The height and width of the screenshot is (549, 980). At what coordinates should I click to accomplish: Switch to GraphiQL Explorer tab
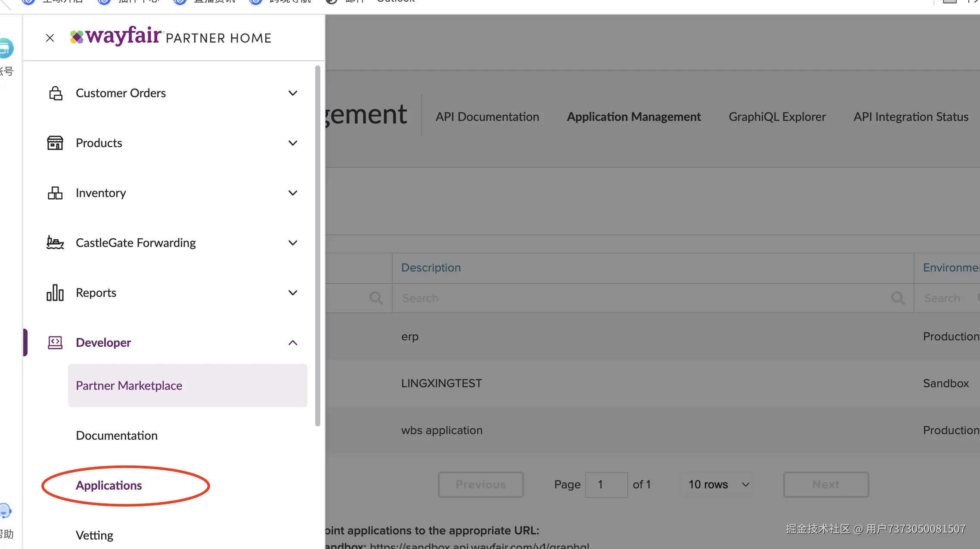pyautogui.click(x=777, y=117)
